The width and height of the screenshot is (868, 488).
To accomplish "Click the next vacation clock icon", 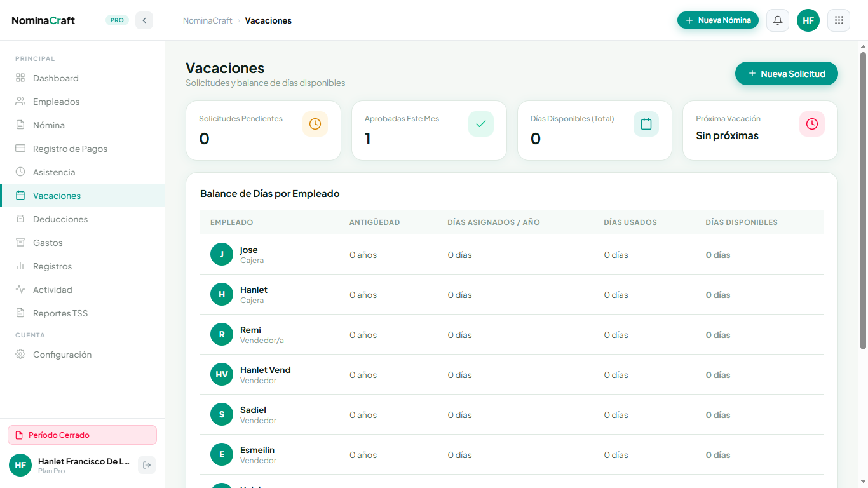I will (812, 124).
